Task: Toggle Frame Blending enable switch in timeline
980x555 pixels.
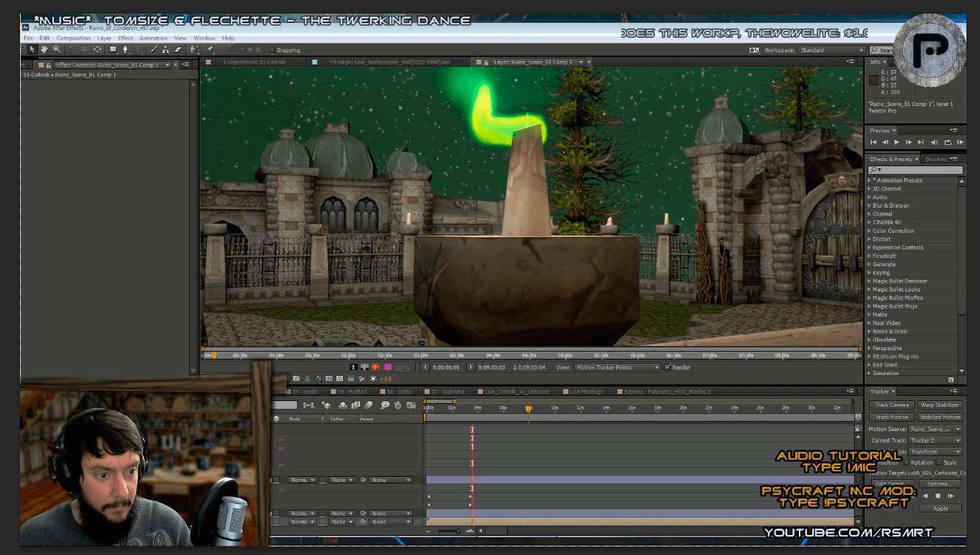Action: (x=355, y=405)
